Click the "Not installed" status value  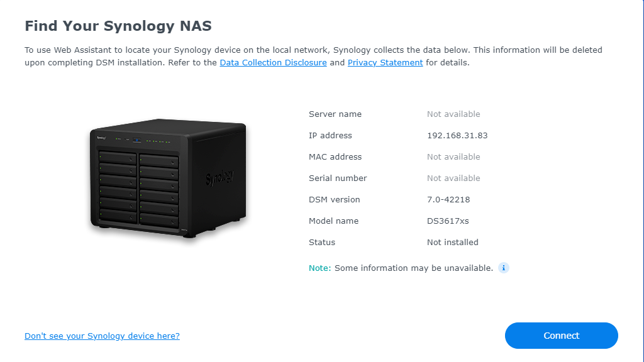click(452, 243)
